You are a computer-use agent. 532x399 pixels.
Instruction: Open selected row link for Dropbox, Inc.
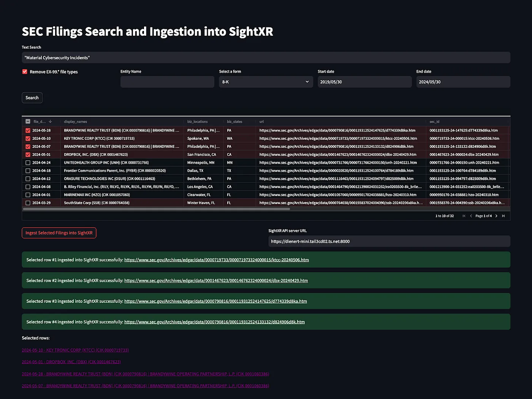click(x=71, y=362)
